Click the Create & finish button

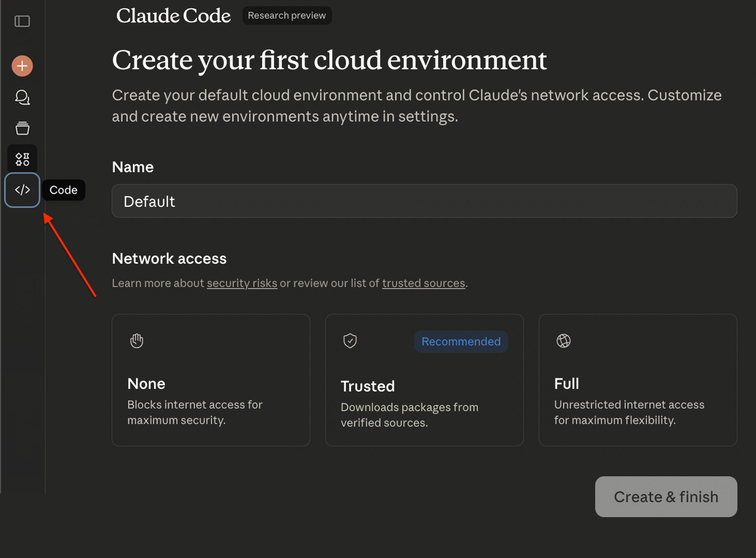point(666,496)
